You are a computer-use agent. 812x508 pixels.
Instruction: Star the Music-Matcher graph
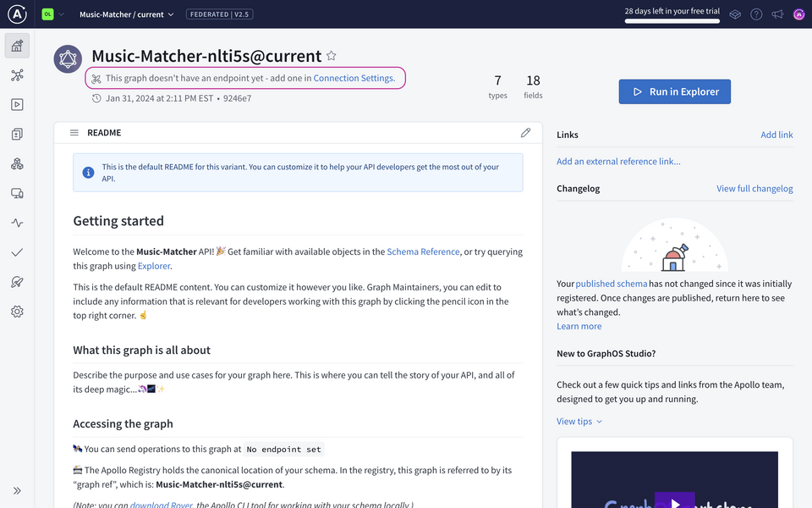click(331, 56)
